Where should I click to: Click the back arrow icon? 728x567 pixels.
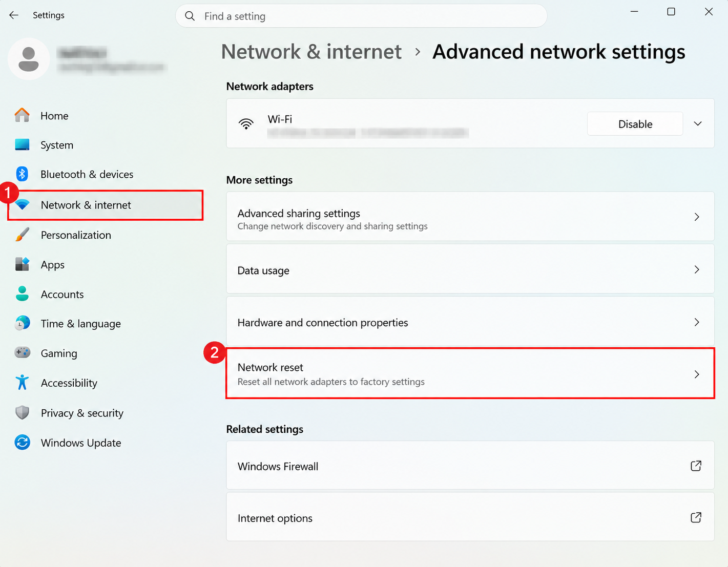[14, 15]
